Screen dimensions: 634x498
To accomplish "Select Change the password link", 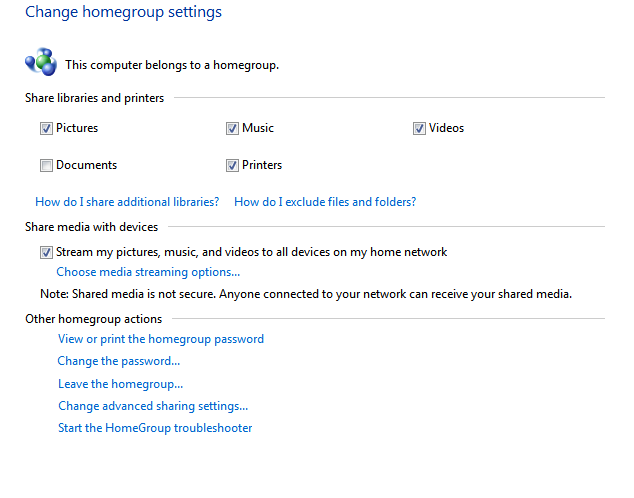I will (118, 361).
